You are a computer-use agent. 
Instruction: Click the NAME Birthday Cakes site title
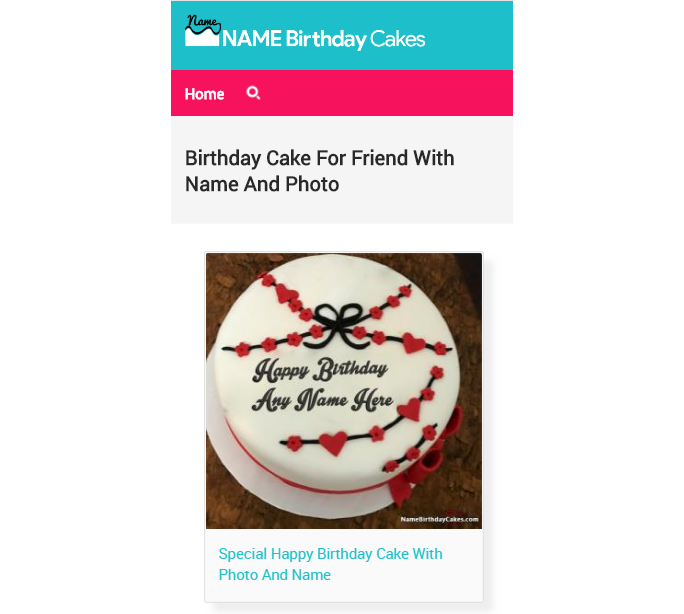[323, 39]
